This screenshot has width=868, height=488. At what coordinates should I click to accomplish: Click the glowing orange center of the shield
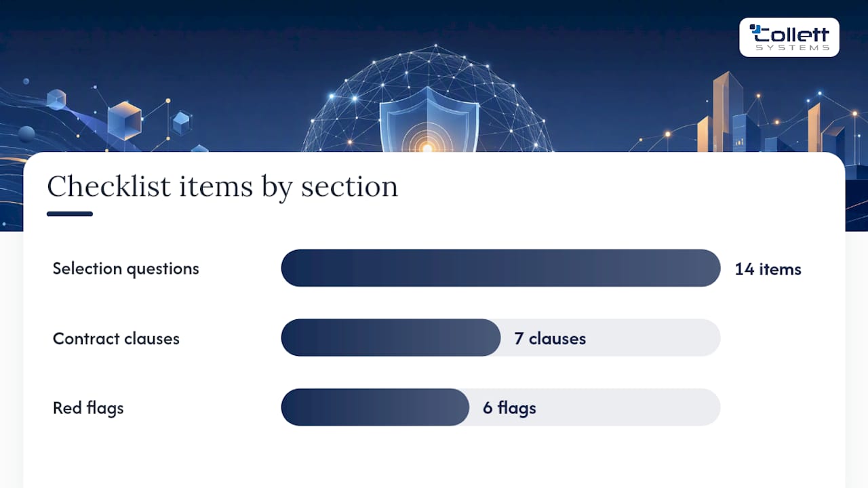(427, 146)
